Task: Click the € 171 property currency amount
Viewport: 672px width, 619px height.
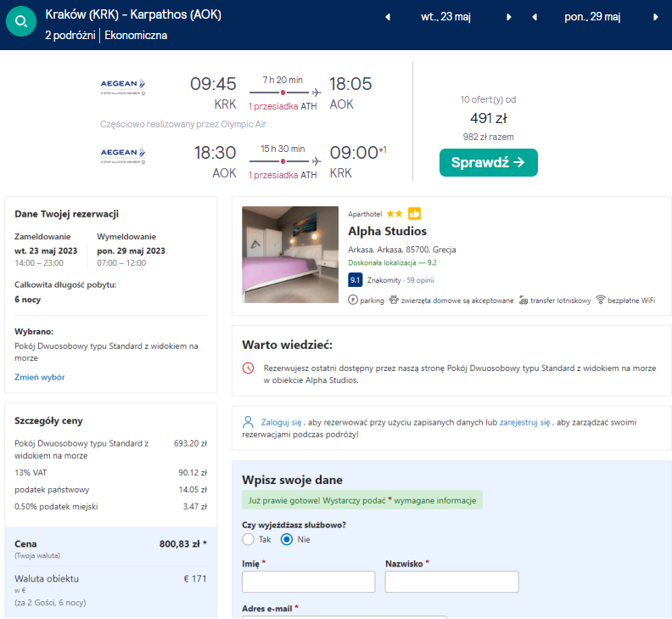Action: pos(195,579)
